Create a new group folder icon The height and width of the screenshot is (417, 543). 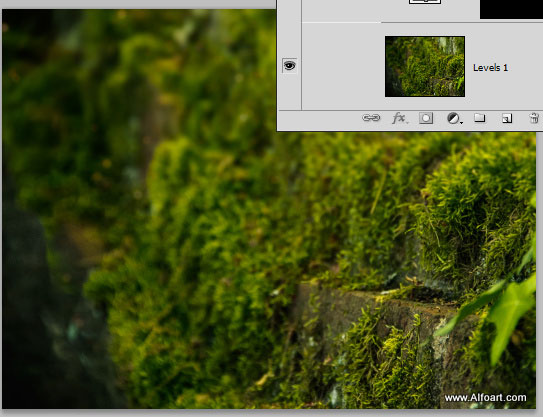click(480, 118)
